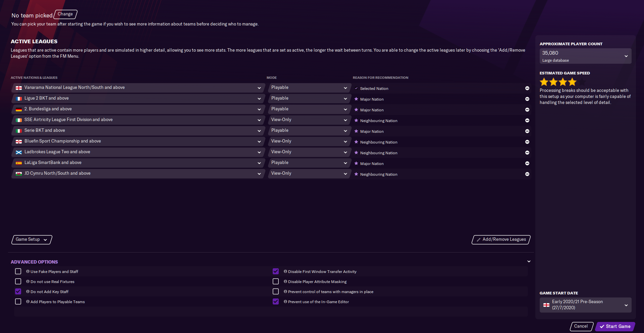
Task: Open Add/Remove Leagues editor
Action: [501, 239]
